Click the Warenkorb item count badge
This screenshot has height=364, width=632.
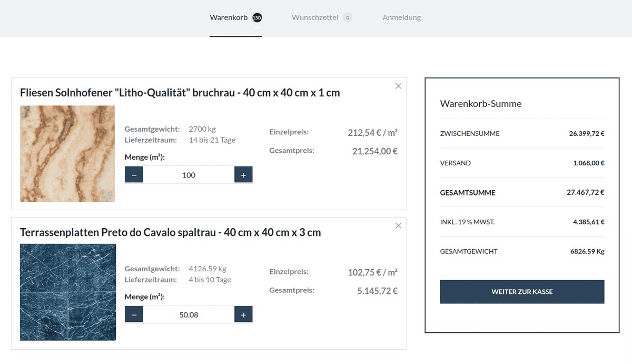click(256, 17)
